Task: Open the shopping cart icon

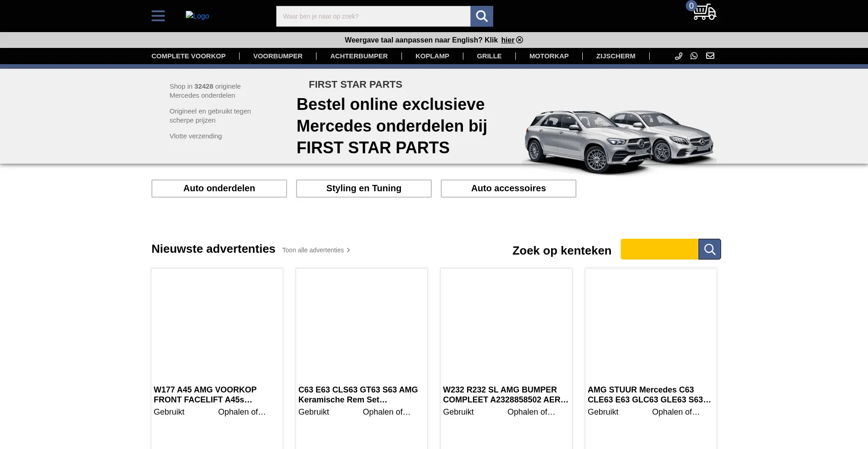Action: click(x=704, y=12)
